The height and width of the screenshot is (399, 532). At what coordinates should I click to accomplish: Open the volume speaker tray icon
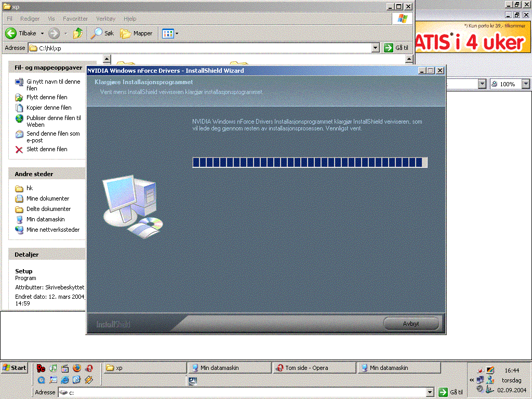click(480, 389)
